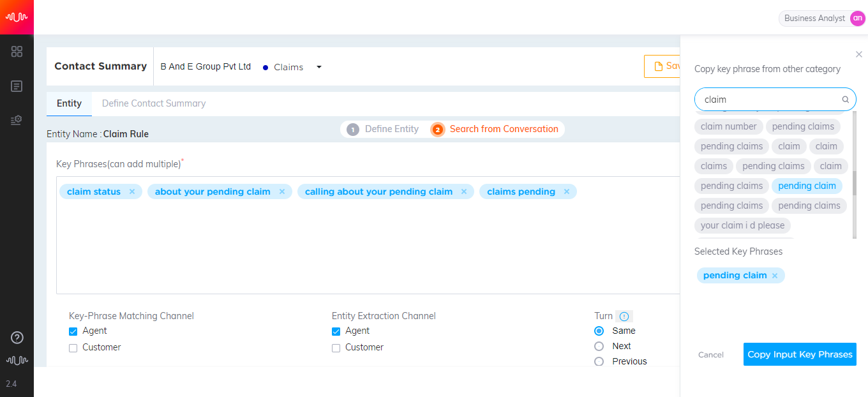Select the Previous turn radio option
The width and height of the screenshot is (868, 397).
[599, 361]
